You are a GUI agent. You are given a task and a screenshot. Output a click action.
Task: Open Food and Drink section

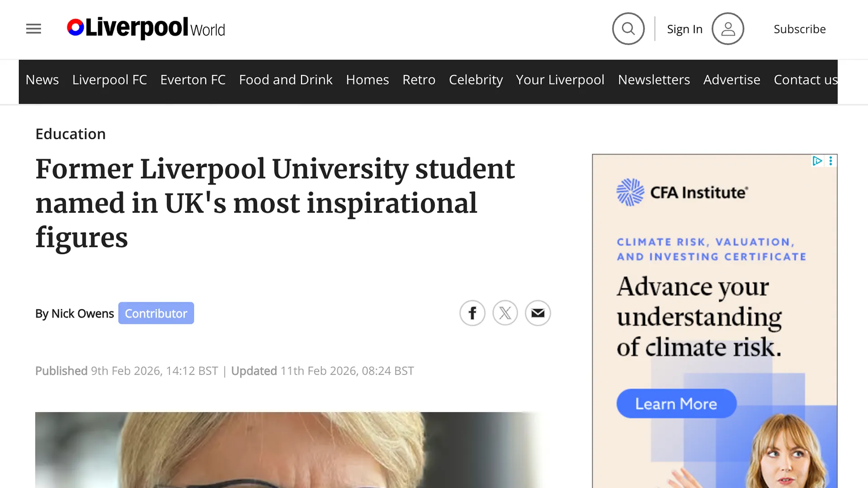coord(286,80)
